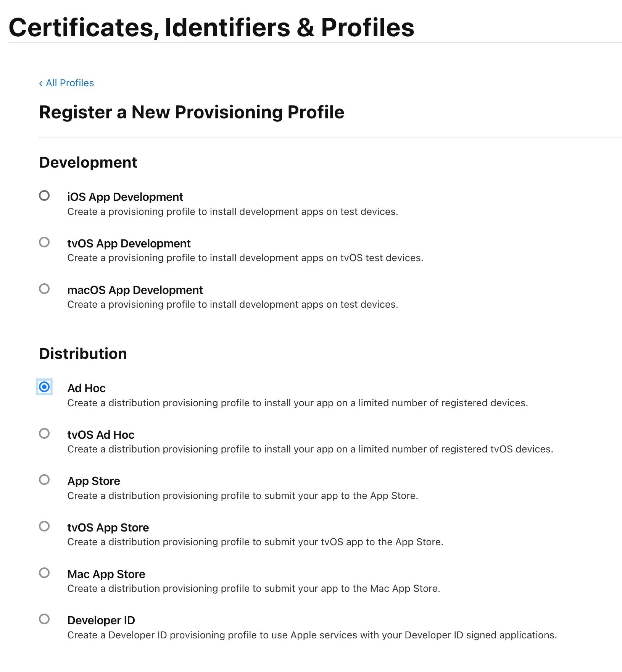
Task: Click the tvOS App Store label
Action: coord(108,528)
